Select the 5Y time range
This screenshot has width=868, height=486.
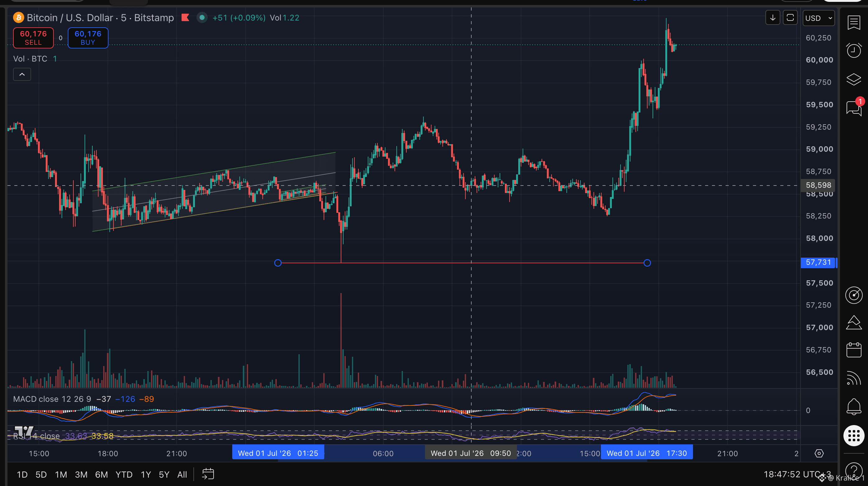tap(164, 475)
